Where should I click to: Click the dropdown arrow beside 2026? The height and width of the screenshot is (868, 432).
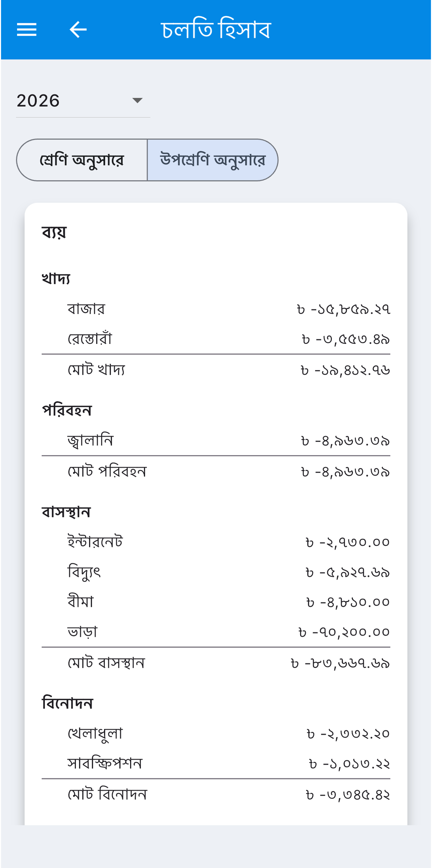click(x=137, y=101)
